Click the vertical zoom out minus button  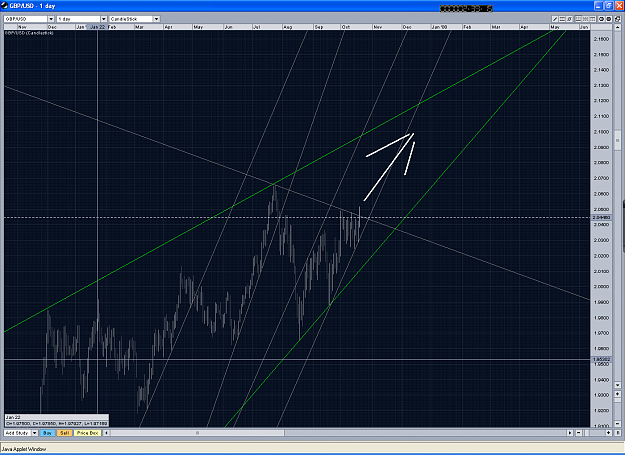pyautogui.click(x=617, y=424)
